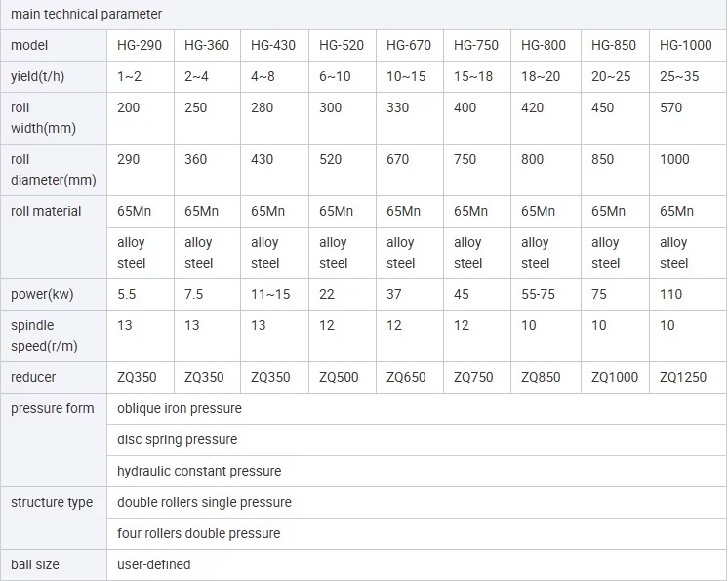Click the 'main technical parameter' title
The width and height of the screenshot is (728, 581).
(x=86, y=14)
